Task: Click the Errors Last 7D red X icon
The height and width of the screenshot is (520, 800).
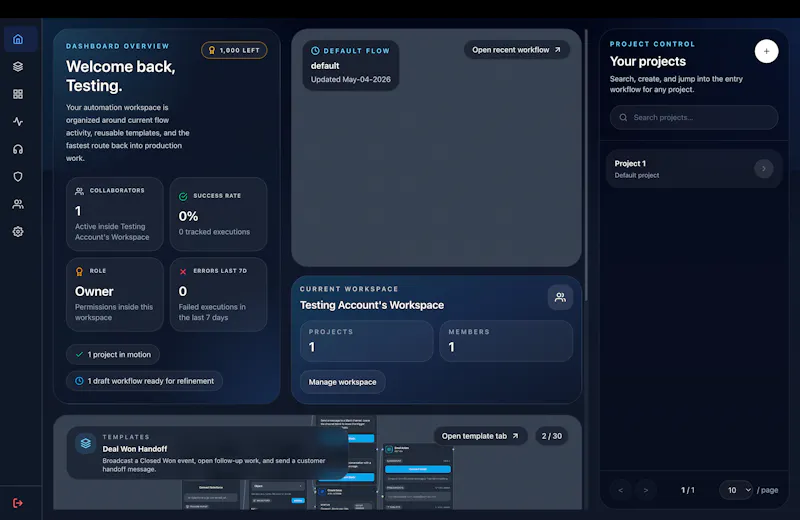Action: click(183, 271)
